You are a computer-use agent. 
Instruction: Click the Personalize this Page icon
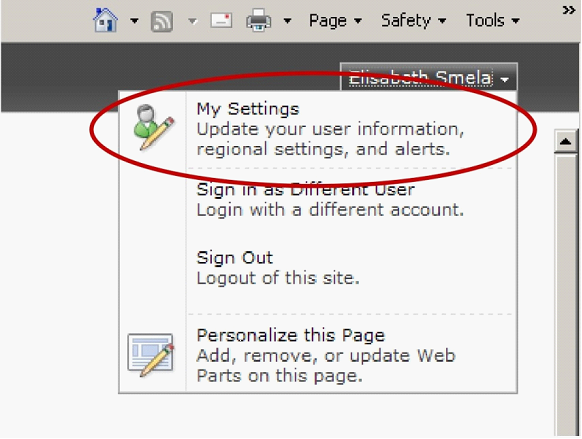(x=151, y=355)
